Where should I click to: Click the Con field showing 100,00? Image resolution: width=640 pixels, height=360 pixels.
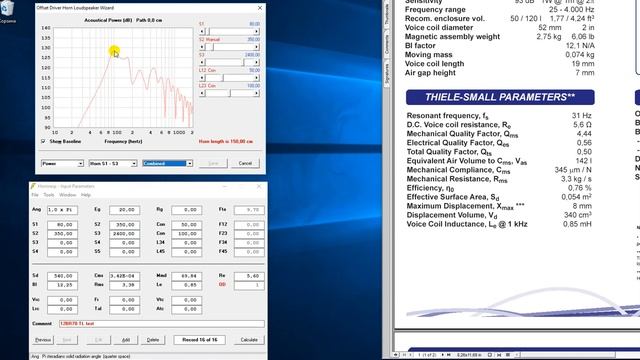pyautogui.click(x=187, y=233)
